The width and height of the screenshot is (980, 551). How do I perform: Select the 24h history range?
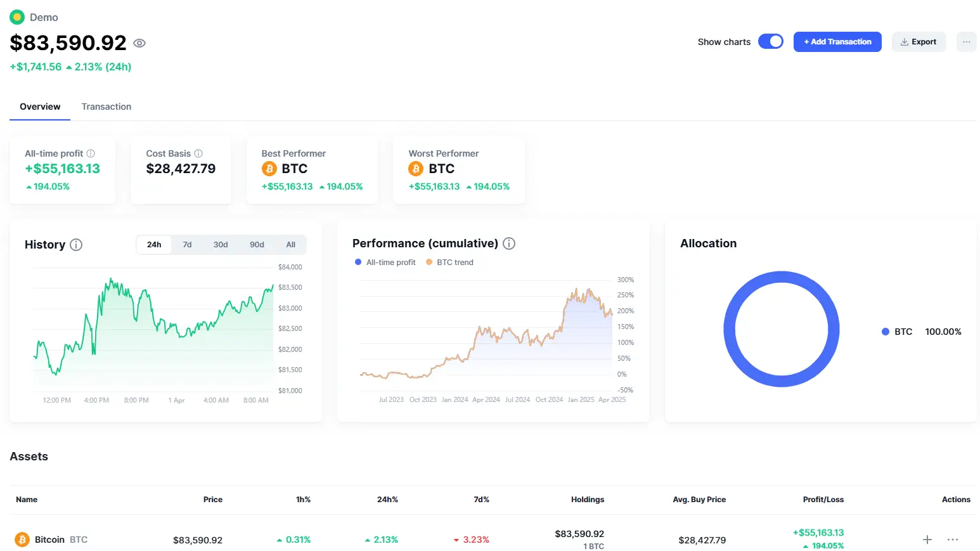[154, 245]
